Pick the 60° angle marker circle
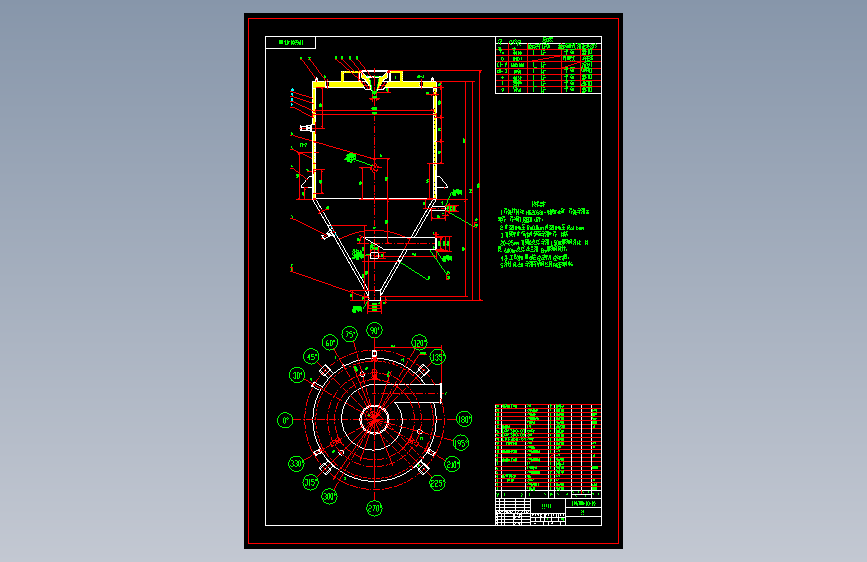Viewport: 867px width, 562px height. coord(330,342)
